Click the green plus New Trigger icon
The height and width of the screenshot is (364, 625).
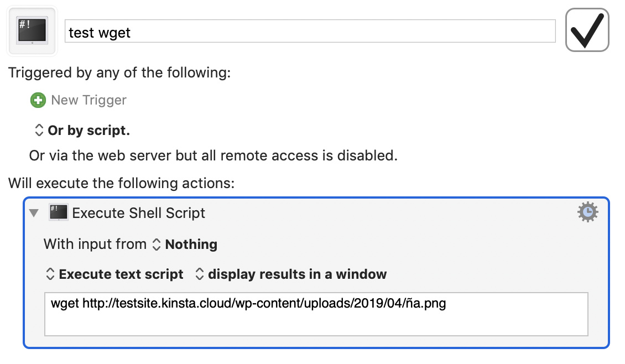pyautogui.click(x=38, y=100)
